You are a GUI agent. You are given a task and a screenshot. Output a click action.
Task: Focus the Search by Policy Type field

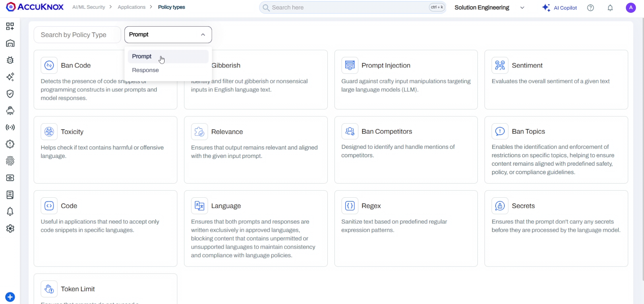77,35
